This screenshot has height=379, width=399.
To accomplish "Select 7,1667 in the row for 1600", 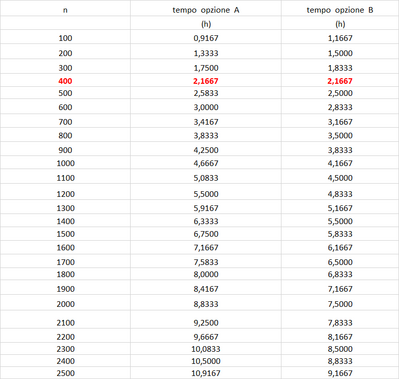I will click(x=206, y=247).
